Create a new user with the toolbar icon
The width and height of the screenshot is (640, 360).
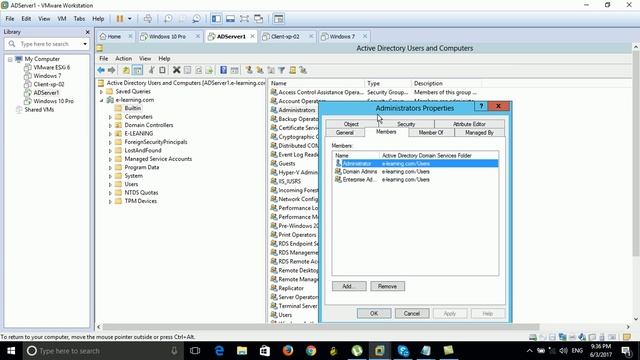249,70
